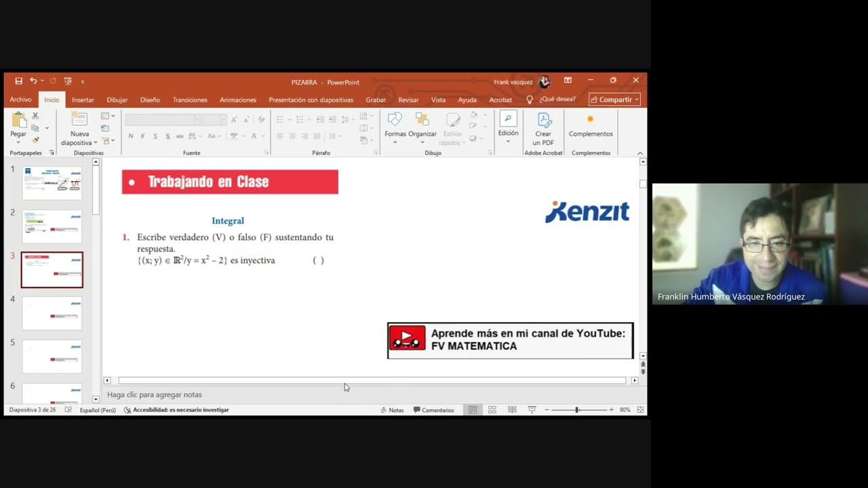Click Diapositiva 3 de 26 indicator
868x488 pixels.
tap(33, 410)
